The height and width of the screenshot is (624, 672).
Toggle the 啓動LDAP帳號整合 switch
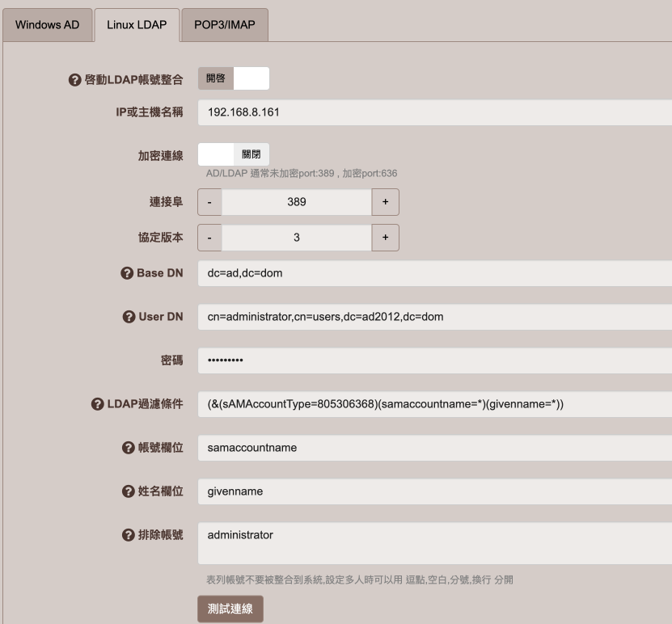pos(233,79)
